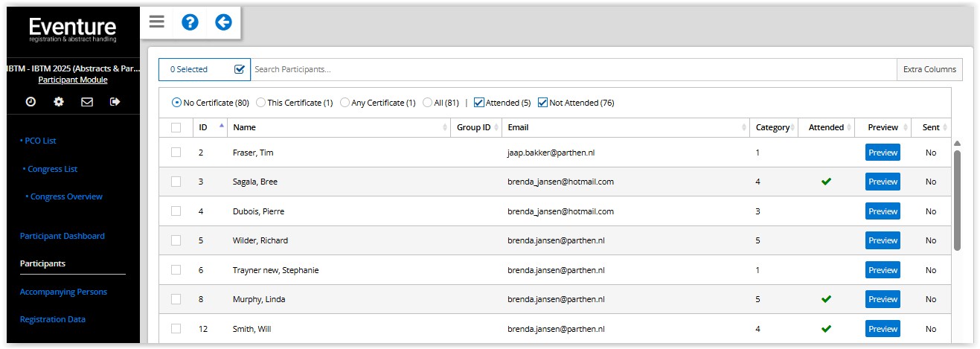The height and width of the screenshot is (349, 980).
Task: Open Participant Dashboard in the sidebar
Action: pyautogui.click(x=62, y=236)
